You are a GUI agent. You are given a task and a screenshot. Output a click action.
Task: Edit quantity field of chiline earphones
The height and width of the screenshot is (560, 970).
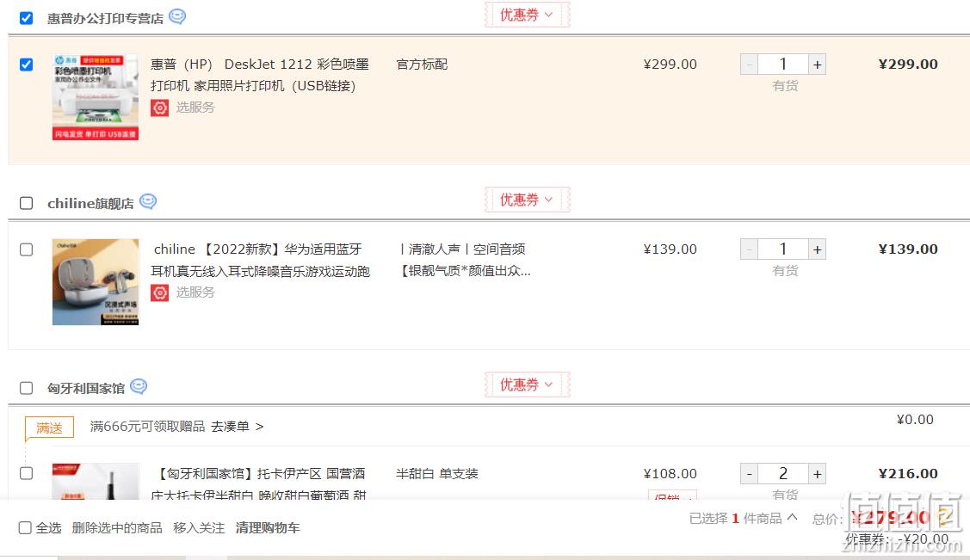[783, 249]
